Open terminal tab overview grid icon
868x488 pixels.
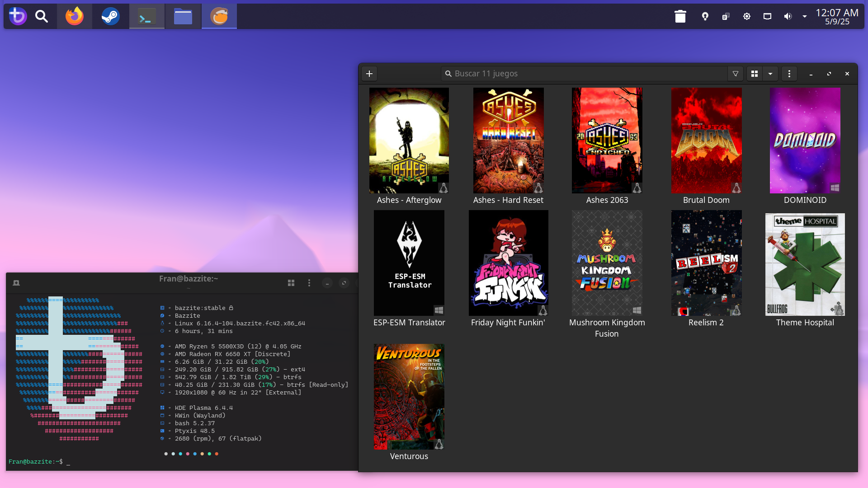pyautogui.click(x=291, y=283)
